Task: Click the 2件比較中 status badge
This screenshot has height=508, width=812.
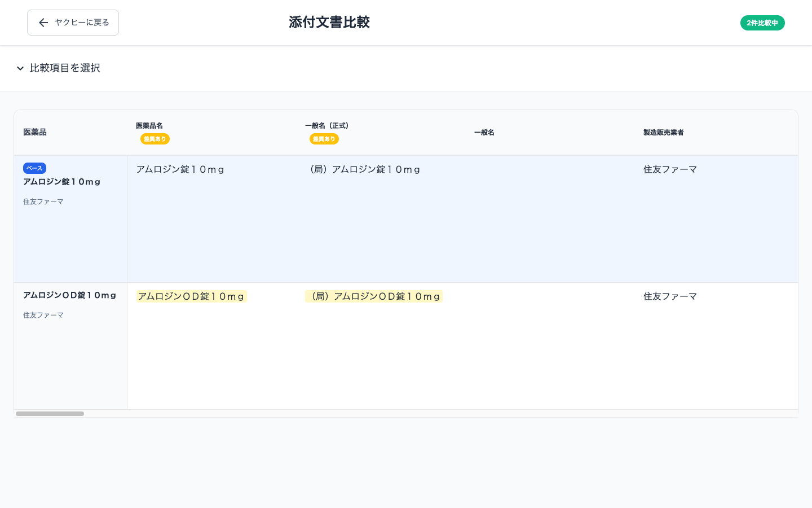Action: (x=762, y=23)
